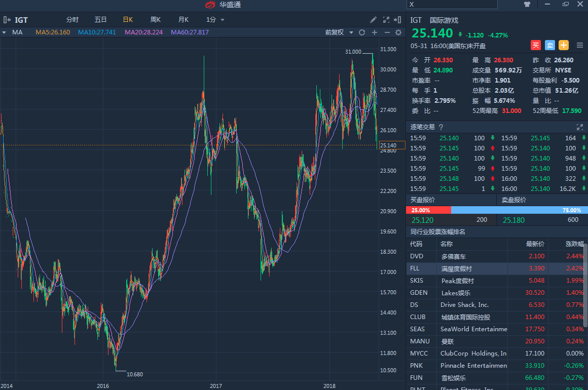Click the fullscreen chart icon
This screenshot has width=588, height=390.
[386, 20]
